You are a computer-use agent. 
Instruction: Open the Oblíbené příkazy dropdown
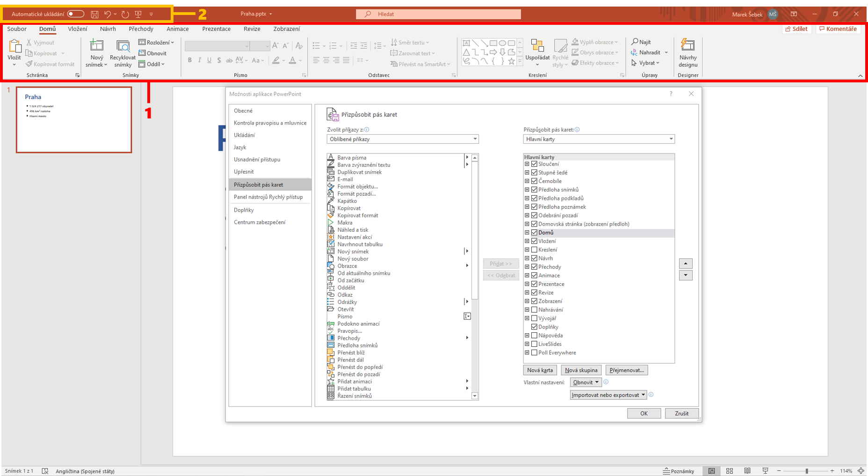click(402, 139)
